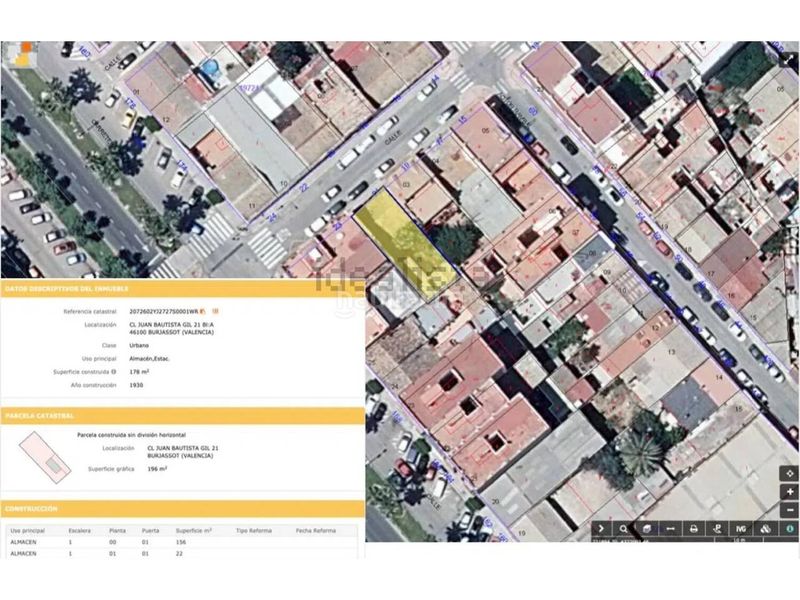Click the parcel address CL JUAN BAUTISTA GIL 21
Image resolution: width=800 pixels, height=600 pixels.
pyautogui.click(x=183, y=448)
